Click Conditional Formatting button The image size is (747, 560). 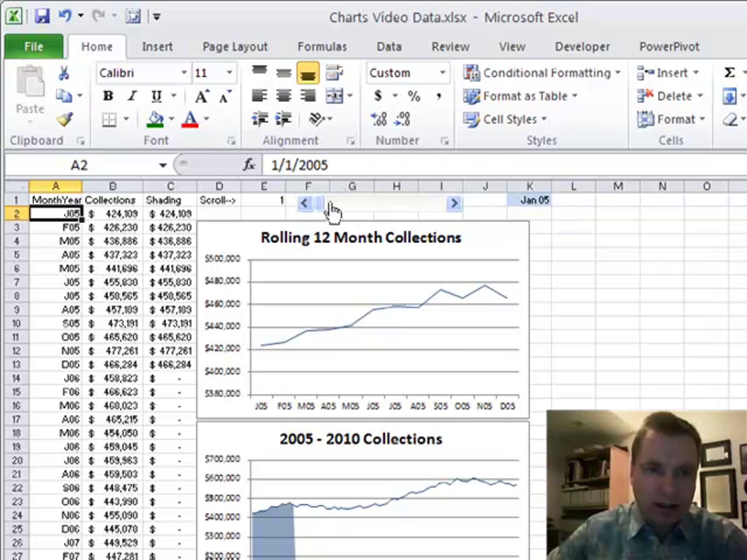[x=542, y=72]
